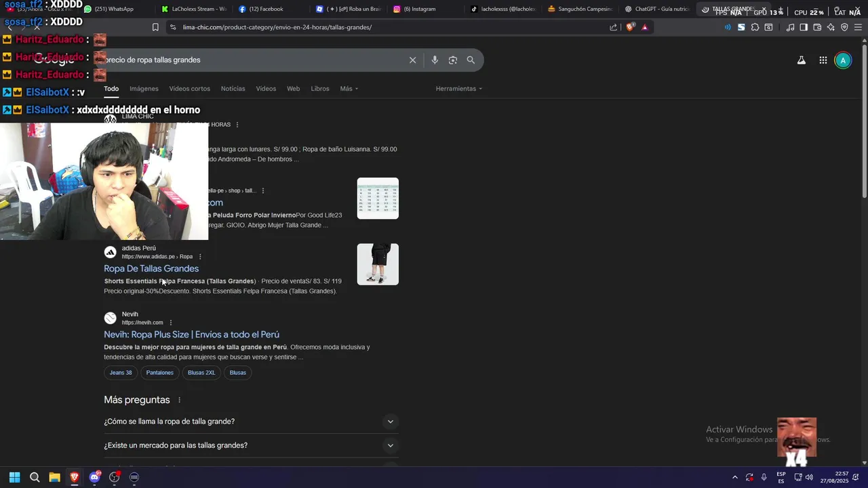Select the Todo search tab
The height and width of the screenshot is (488, 868).
111,89
